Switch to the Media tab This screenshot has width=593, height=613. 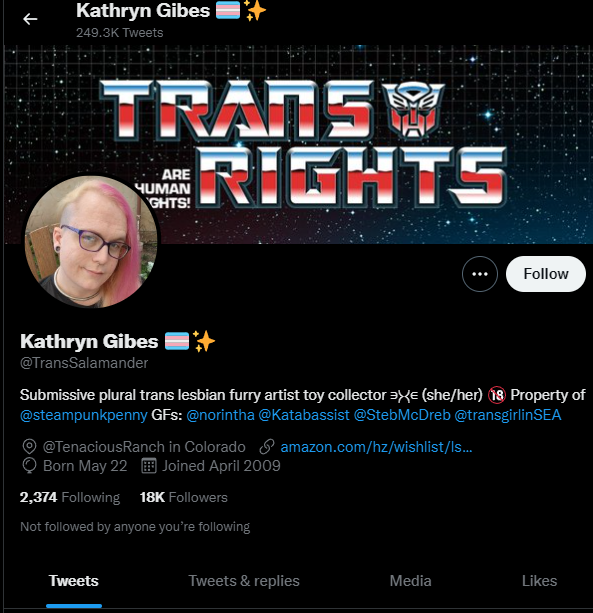click(410, 581)
